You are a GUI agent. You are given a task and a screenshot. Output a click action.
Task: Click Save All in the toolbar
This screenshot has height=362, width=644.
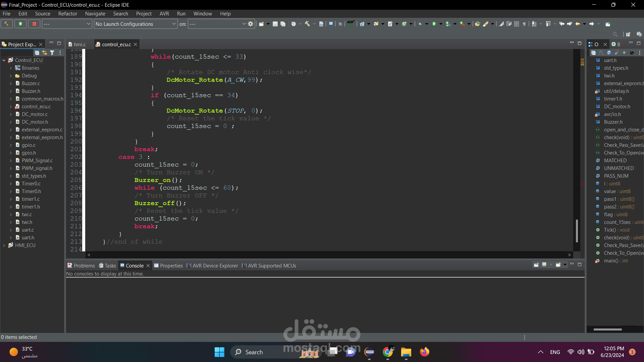[283, 24]
